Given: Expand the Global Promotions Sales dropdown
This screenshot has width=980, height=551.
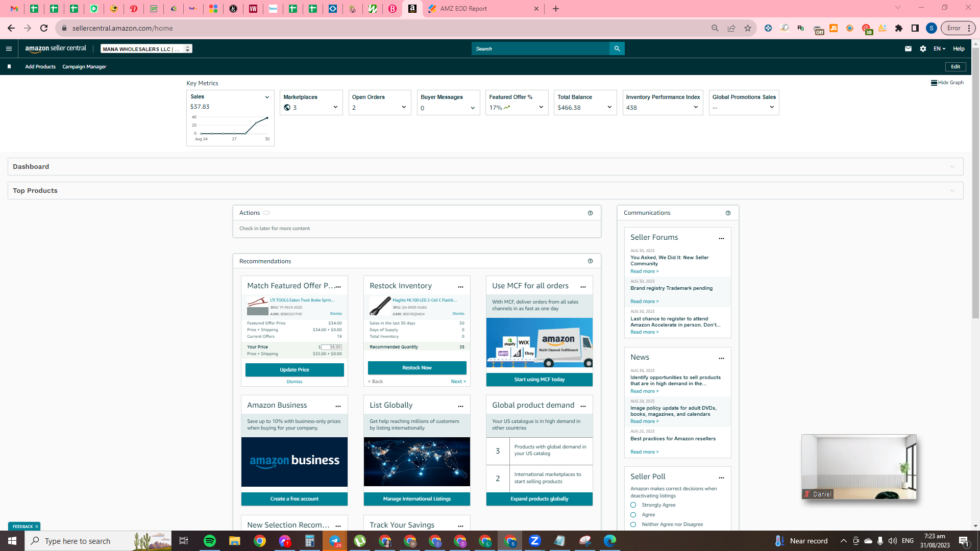Looking at the screenshot, I should [x=772, y=107].
